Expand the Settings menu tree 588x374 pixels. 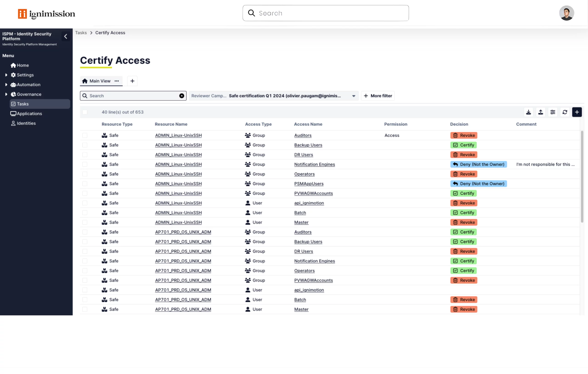click(6, 75)
